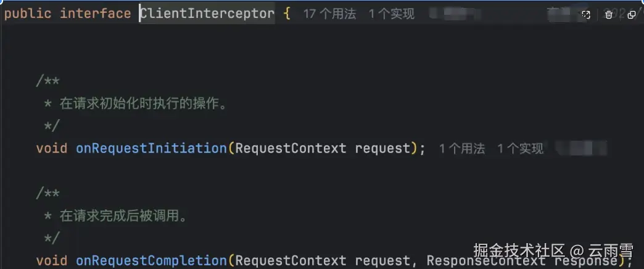Open the '17 个用法' usages hint
Image resolution: width=644 pixels, height=269 pixels.
(330, 14)
